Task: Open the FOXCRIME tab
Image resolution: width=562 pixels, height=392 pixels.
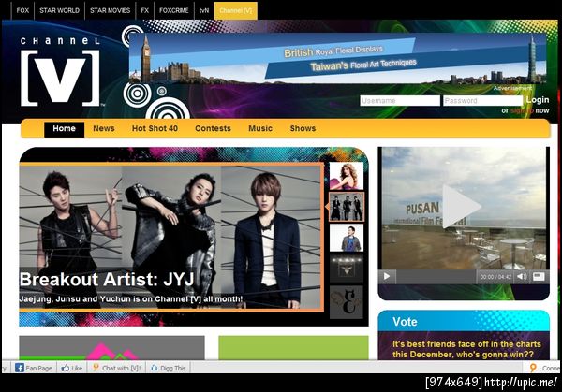Action: click(x=174, y=10)
